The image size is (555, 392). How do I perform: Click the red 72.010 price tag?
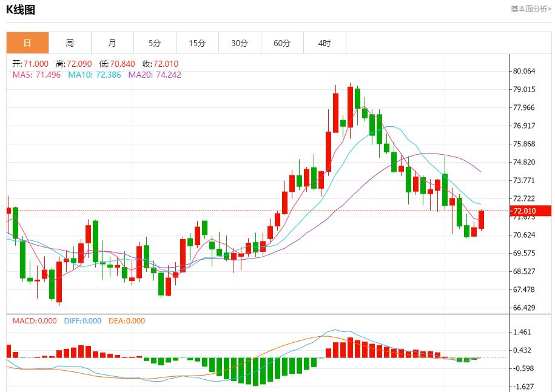(x=531, y=211)
